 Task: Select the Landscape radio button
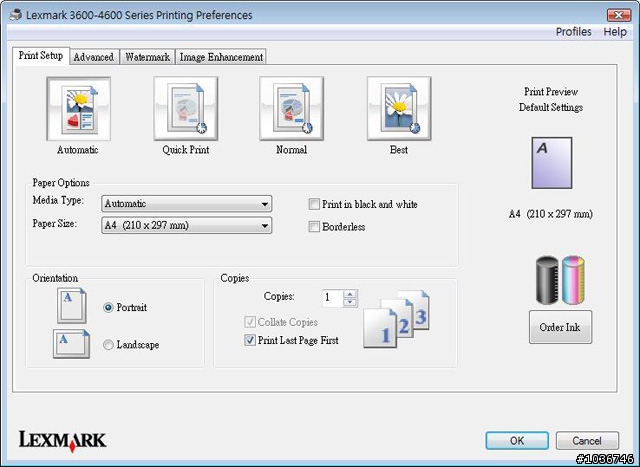[108, 345]
